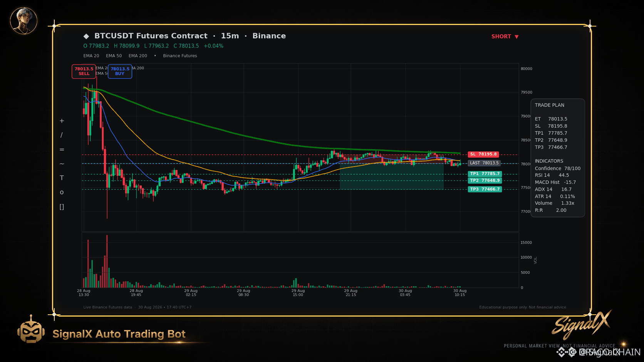The image size is (644, 362).
Task: Click the R:R 2.00 row
Action: [551, 210]
